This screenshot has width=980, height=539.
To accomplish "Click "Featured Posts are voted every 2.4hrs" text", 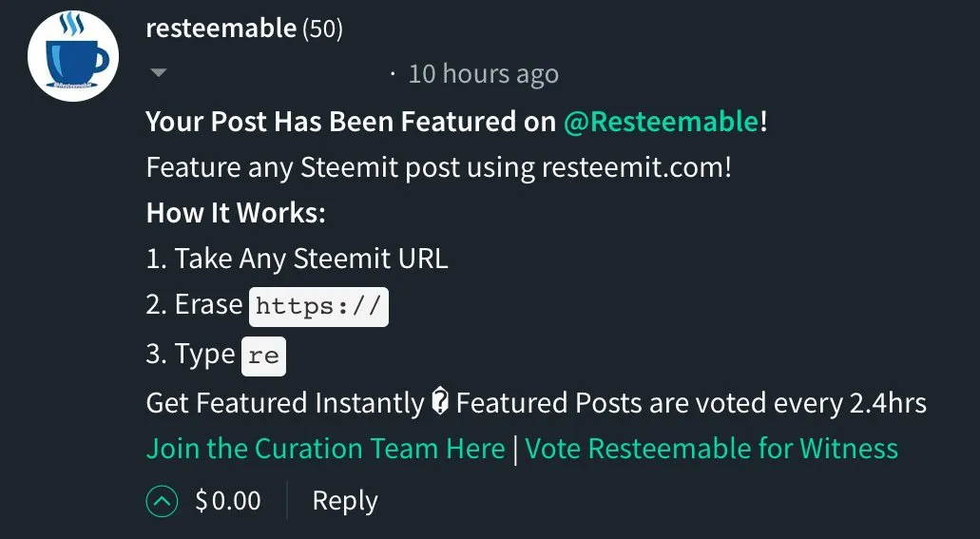I will (691, 403).
